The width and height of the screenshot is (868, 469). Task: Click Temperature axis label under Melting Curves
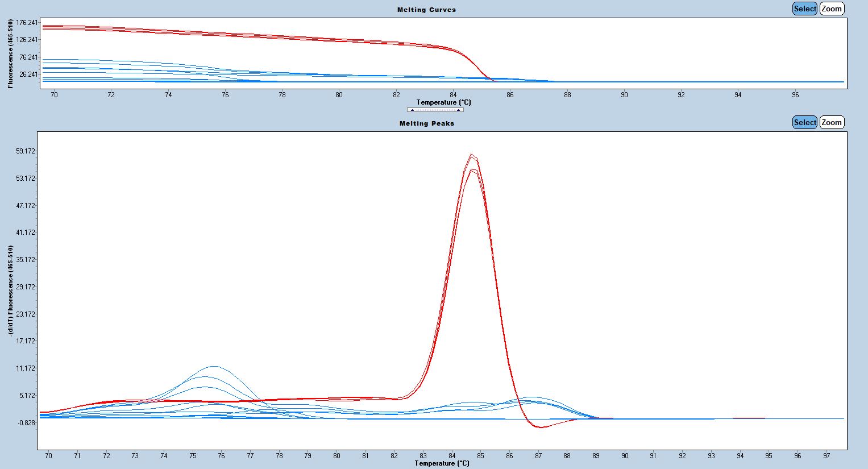[x=443, y=102]
